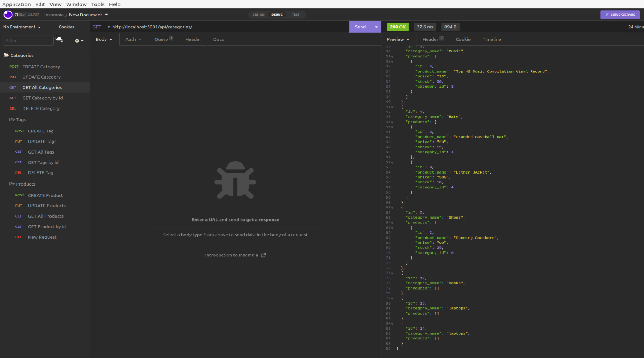
Task: Collapse the Tags folder
Action: click(x=17, y=119)
